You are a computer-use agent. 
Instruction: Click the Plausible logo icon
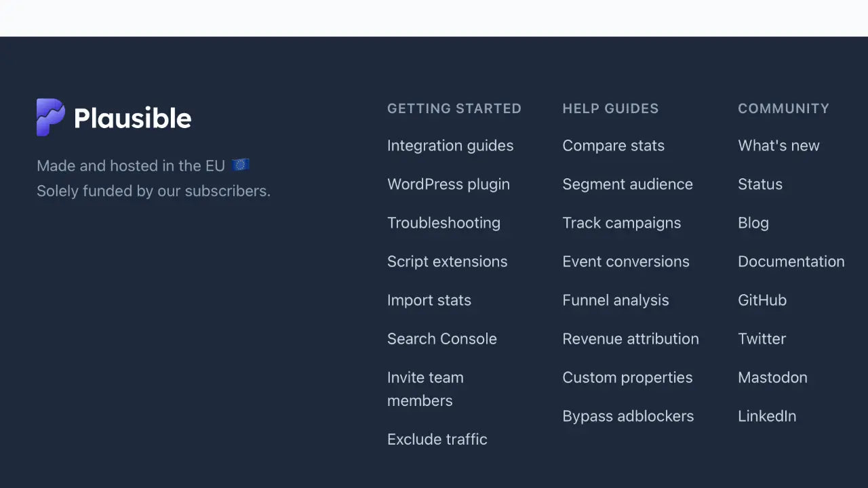coord(49,117)
